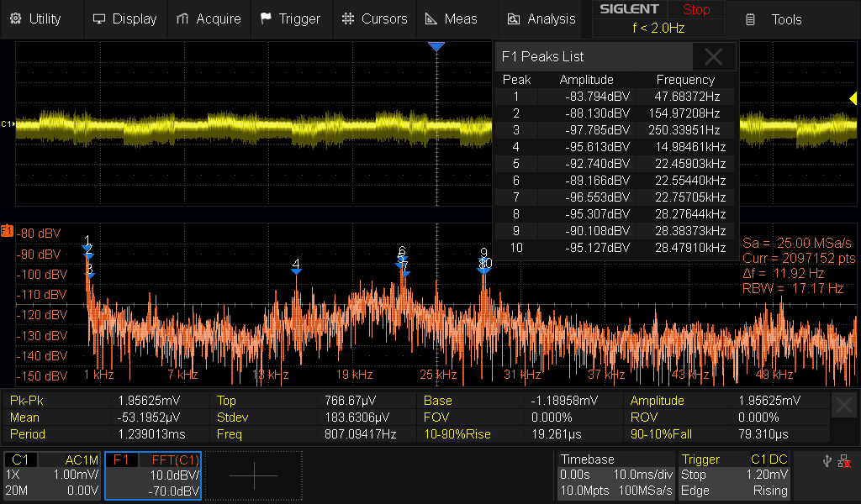Click the Stop run status indicator

[695, 10]
